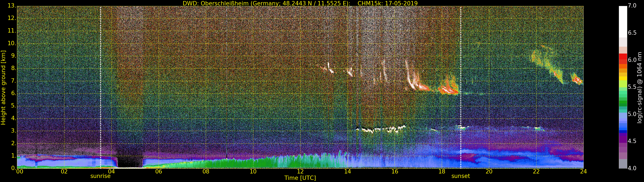The image size is (644, 182).
Task: Click the gray bottom segment of the colorbar
Action: 623,164
